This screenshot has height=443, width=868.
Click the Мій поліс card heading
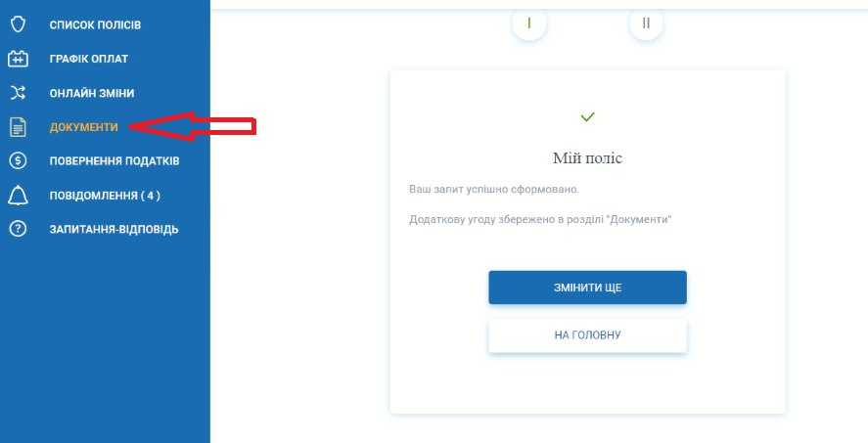587,158
